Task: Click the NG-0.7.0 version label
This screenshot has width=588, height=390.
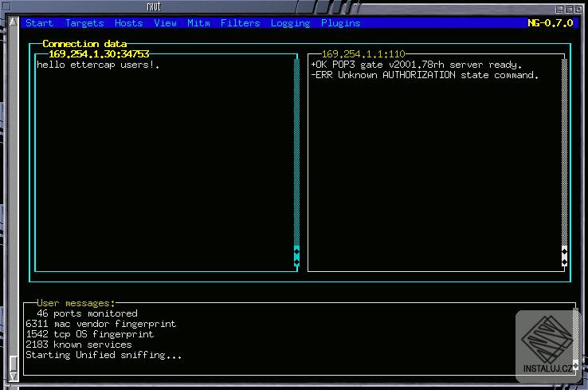Action: pyautogui.click(x=550, y=23)
